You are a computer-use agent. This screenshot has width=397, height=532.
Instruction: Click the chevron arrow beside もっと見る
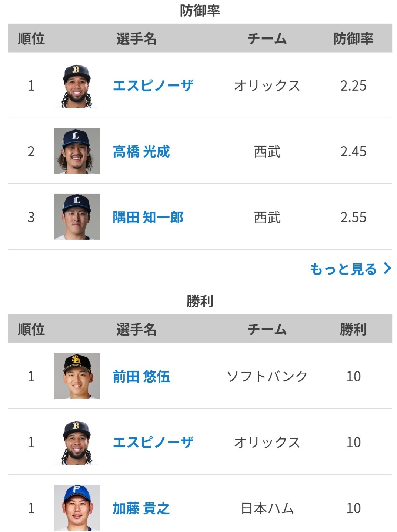coord(387,268)
